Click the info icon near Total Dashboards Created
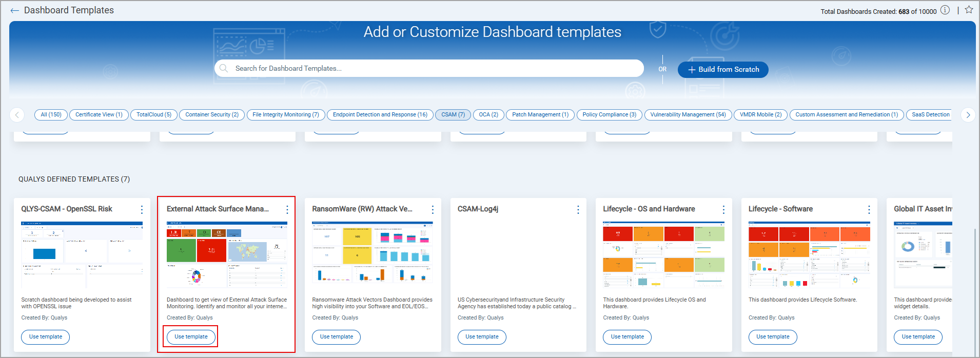This screenshot has width=980, height=358. (x=945, y=10)
